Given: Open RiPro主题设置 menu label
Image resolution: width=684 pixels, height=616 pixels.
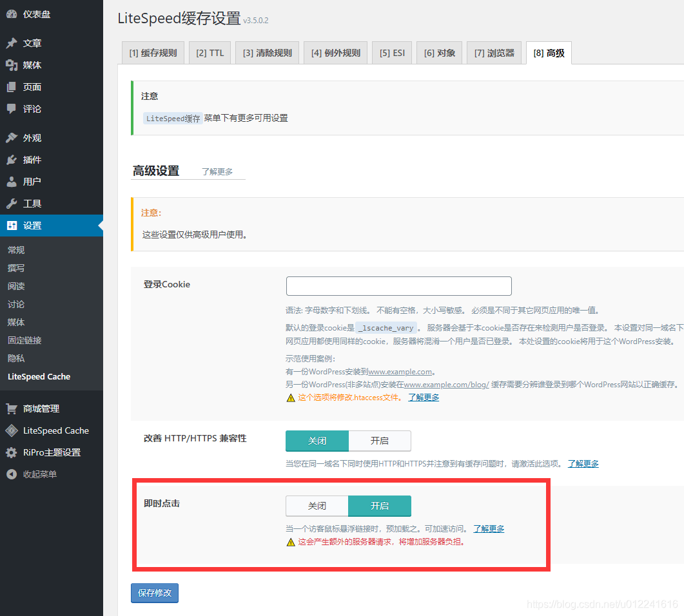Looking at the screenshot, I should [x=52, y=452].
